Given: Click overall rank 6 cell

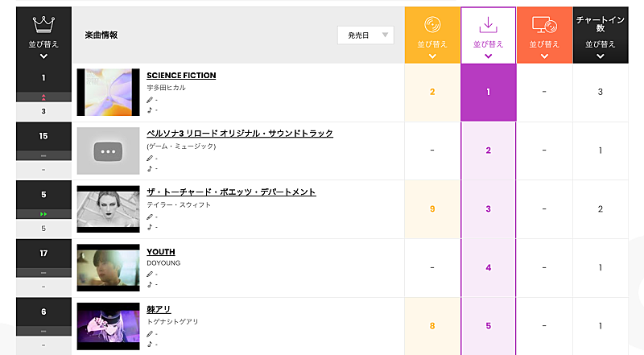Looking at the screenshot, I should (x=43, y=312).
